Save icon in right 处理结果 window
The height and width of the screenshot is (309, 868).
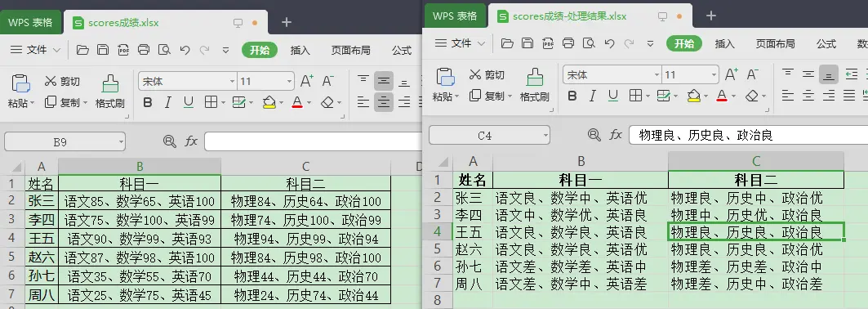(x=527, y=43)
